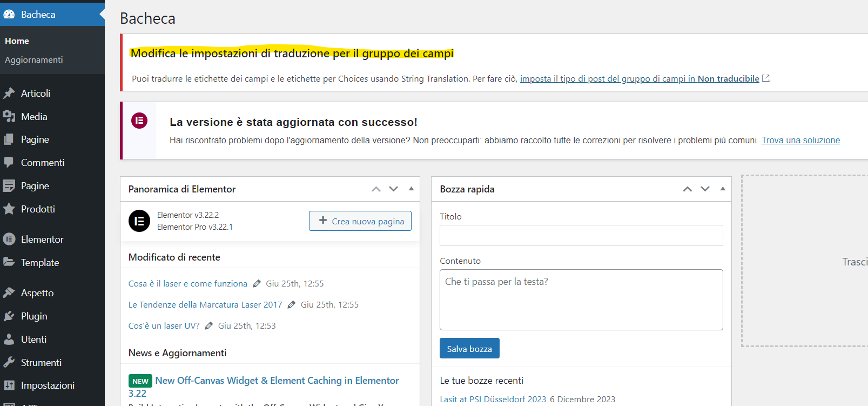Image resolution: width=868 pixels, height=406 pixels.
Task: Focus the Contenuto text area
Action: (x=581, y=299)
